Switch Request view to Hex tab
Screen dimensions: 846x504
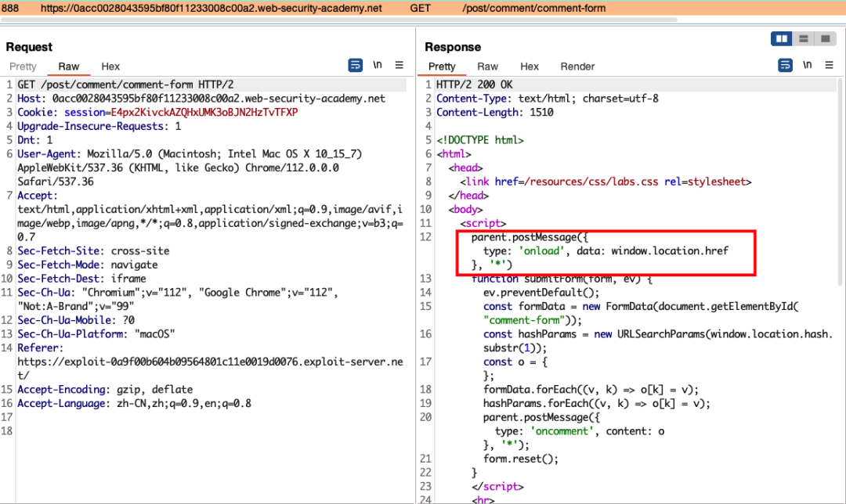point(110,67)
